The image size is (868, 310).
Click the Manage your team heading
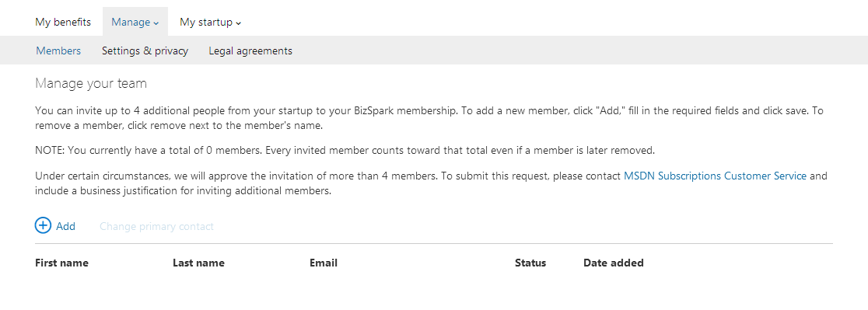coord(91,83)
